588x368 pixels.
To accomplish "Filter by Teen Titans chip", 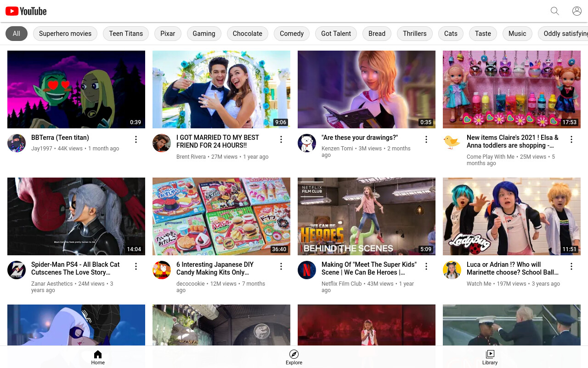I will (x=126, y=34).
